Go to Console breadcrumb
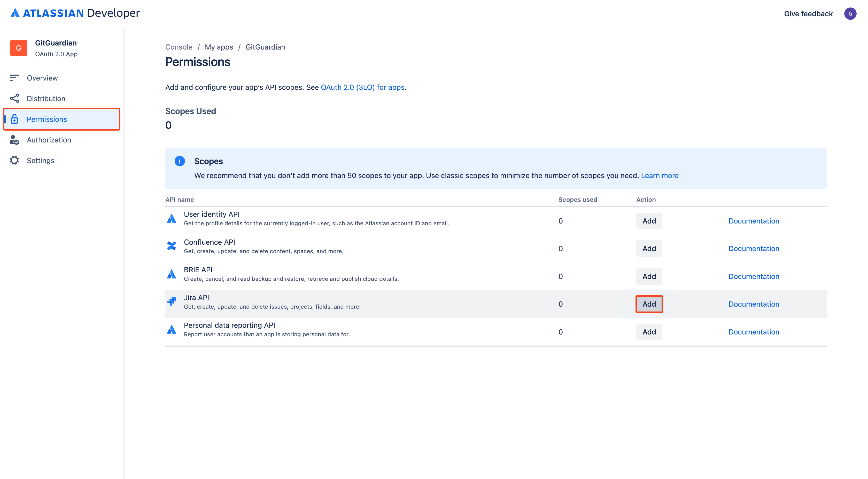Screen dimensions: 868x479 (x=179, y=47)
